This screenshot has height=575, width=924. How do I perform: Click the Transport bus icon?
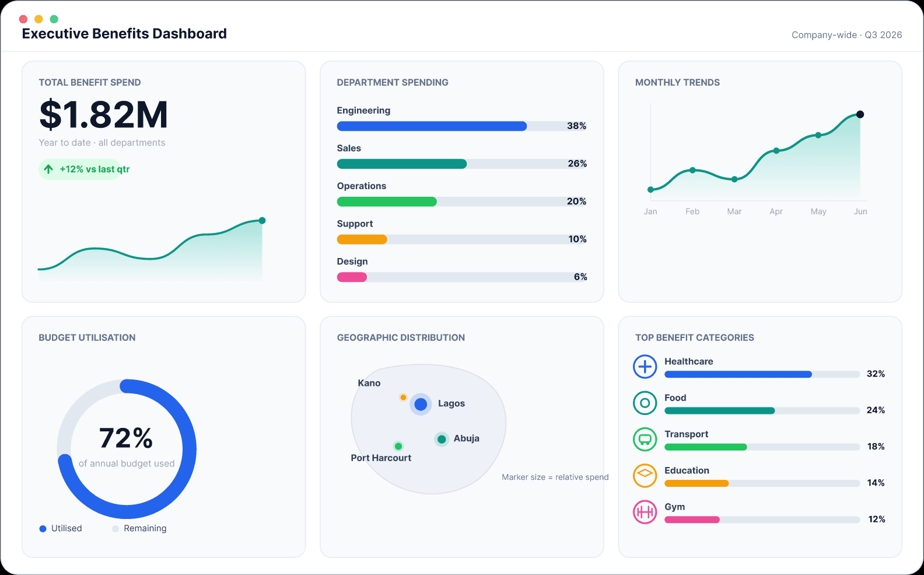pyautogui.click(x=645, y=439)
